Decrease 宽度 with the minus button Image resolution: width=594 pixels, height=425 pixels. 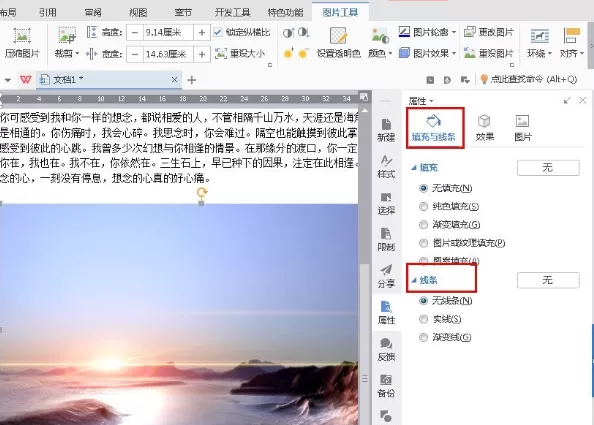pyautogui.click(x=135, y=55)
